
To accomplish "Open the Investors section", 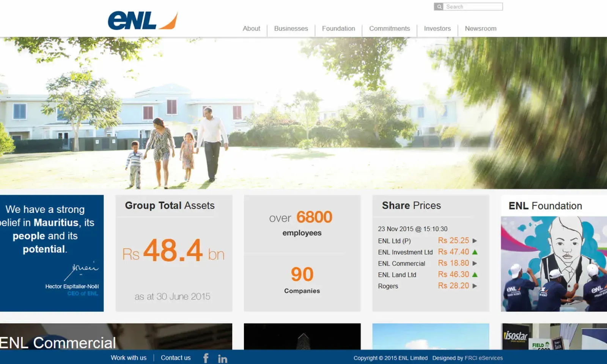I will (x=437, y=28).
